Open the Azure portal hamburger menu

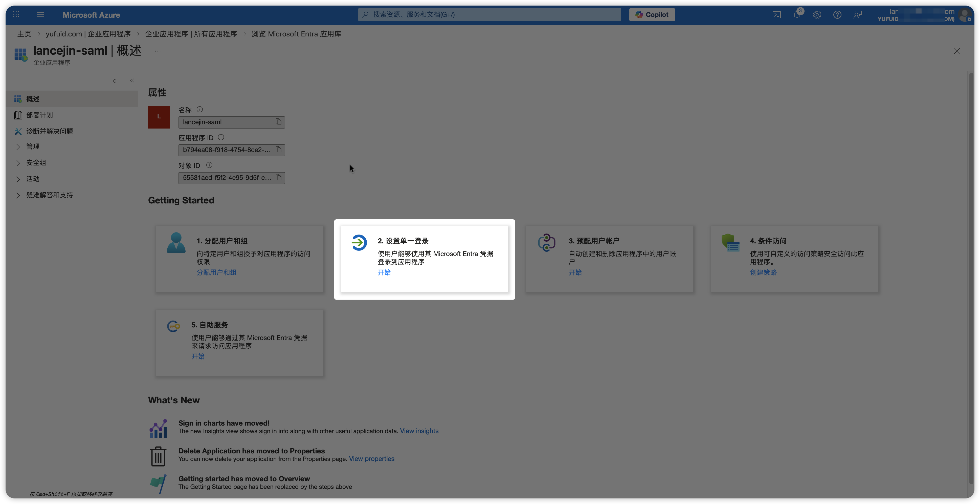pyautogui.click(x=40, y=15)
